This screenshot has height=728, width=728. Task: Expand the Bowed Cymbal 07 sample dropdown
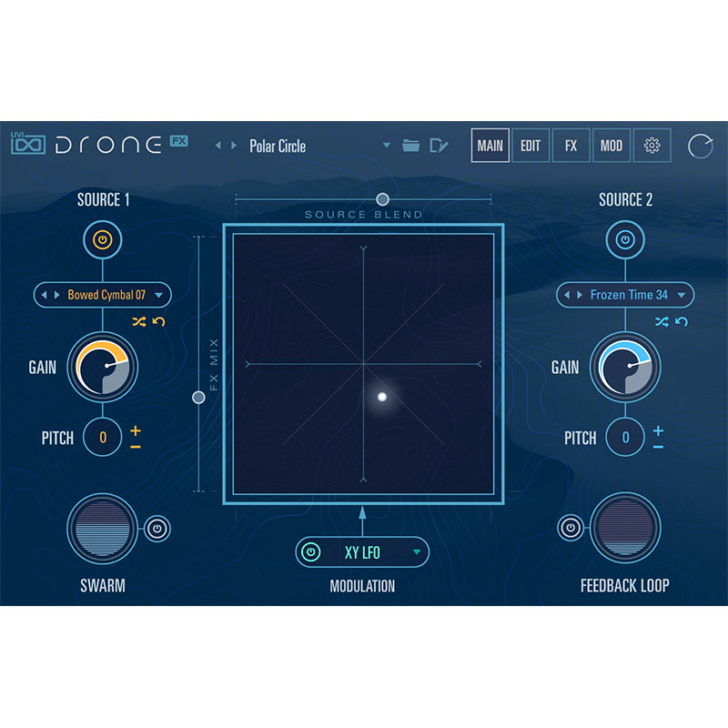click(x=158, y=295)
